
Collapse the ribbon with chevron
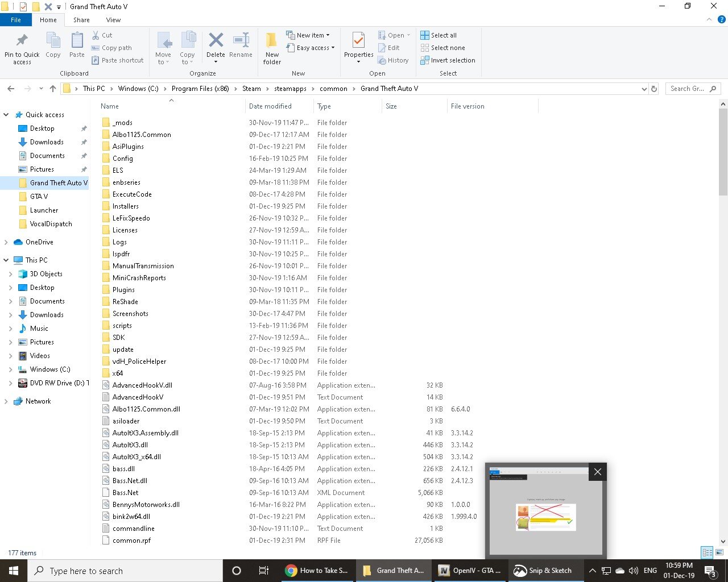click(709, 20)
